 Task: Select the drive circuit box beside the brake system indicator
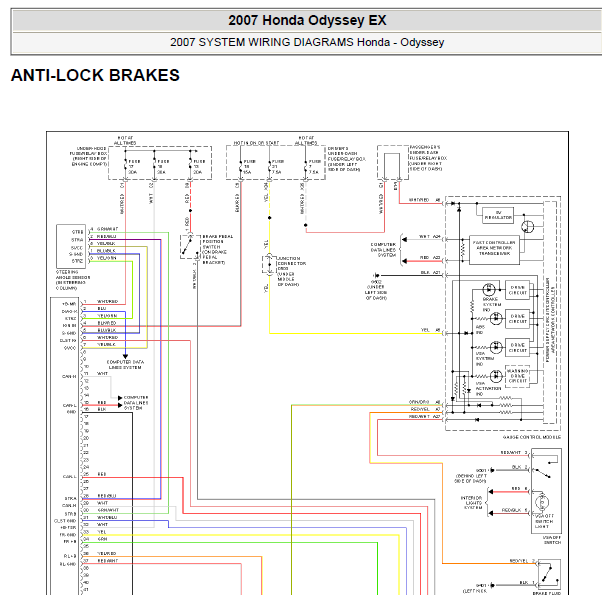(x=517, y=290)
